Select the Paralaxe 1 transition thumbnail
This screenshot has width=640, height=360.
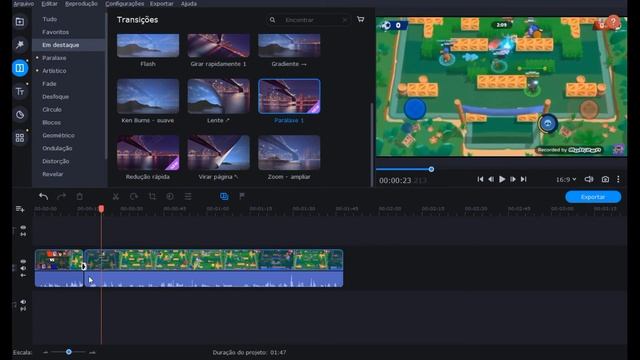coord(289,96)
